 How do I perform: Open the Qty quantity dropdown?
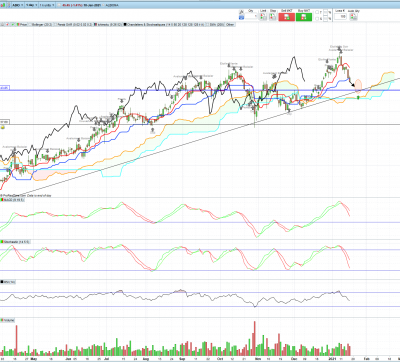(x=251, y=16)
